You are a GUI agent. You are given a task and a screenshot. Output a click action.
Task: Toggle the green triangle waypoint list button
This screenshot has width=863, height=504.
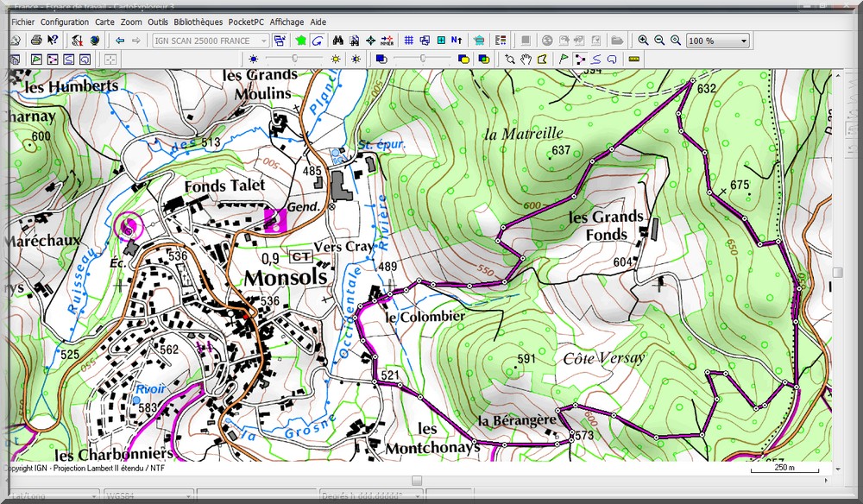point(36,59)
